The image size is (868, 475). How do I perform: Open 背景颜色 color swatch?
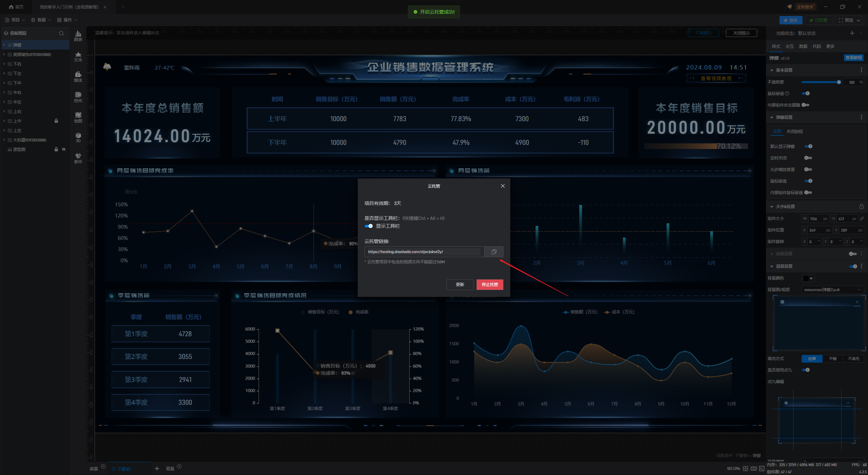pos(808,278)
